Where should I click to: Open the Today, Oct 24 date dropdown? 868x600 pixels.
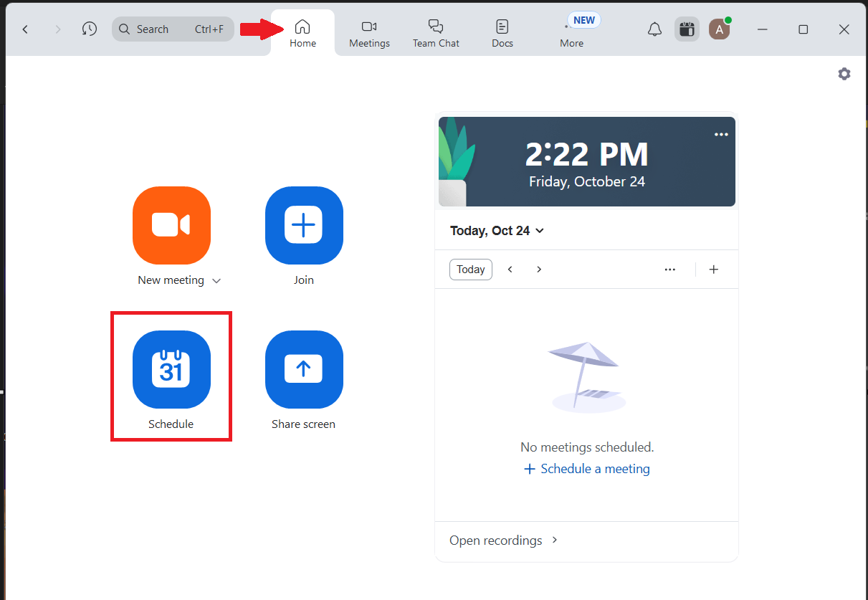(x=497, y=231)
